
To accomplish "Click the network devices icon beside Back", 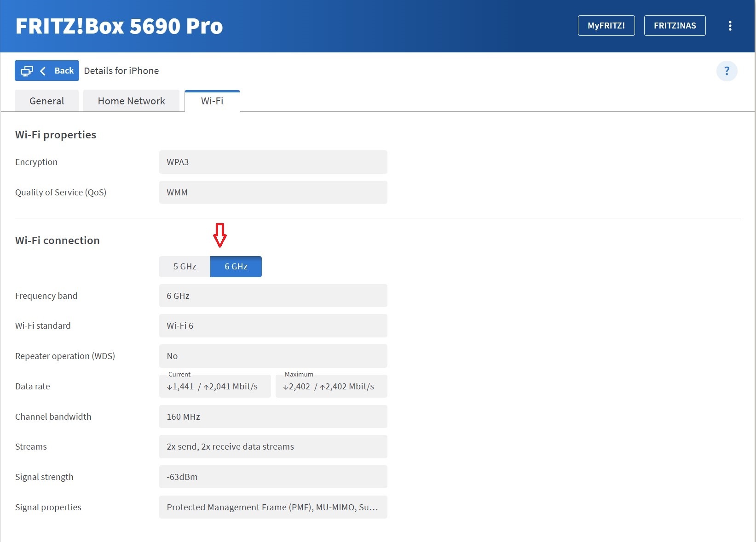I will pyautogui.click(x=27, y=71).
